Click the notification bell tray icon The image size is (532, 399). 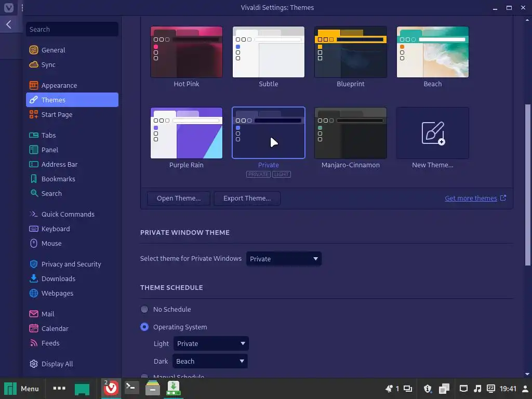[389, 389]
